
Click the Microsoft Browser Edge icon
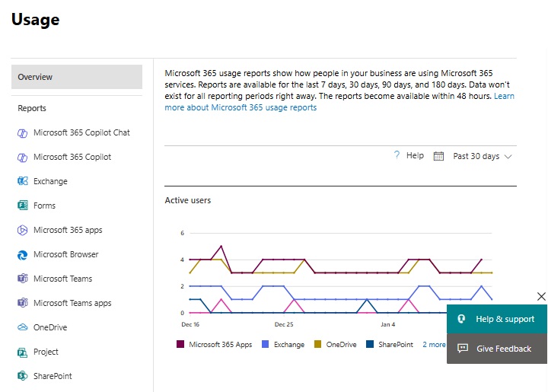coord(23,255)
